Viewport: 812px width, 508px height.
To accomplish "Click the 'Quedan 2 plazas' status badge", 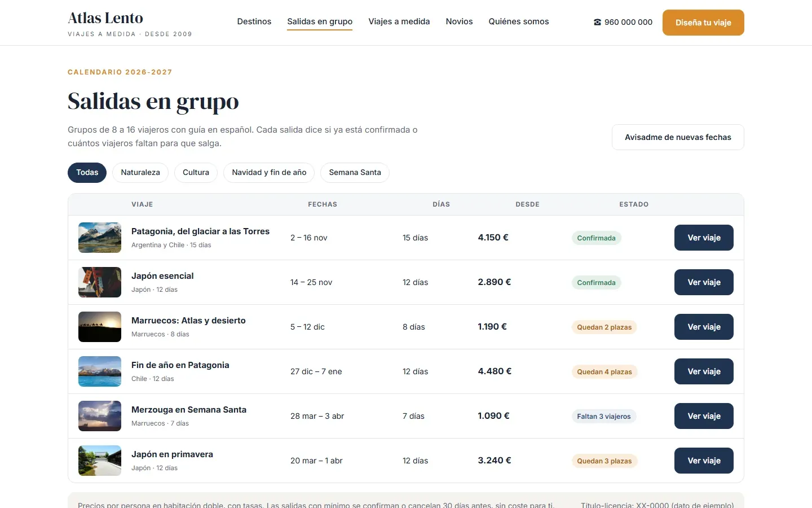I will pyautogui.click(x=604, y=327).
